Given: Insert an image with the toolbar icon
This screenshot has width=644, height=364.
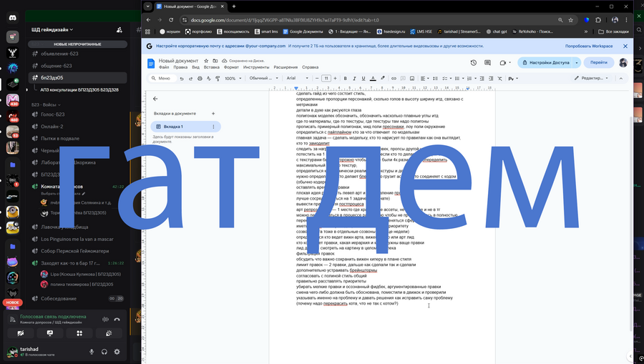Looking at the screenshot, I should 412,79.
